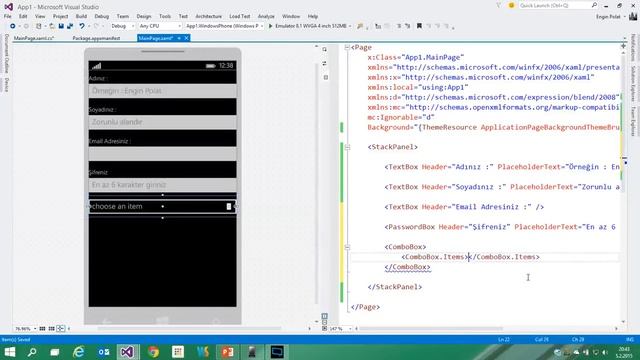The height and width of the screenshot is (360, 640).
Task: Click the Adınız textbox in designer
Action: tap(162, 91)
